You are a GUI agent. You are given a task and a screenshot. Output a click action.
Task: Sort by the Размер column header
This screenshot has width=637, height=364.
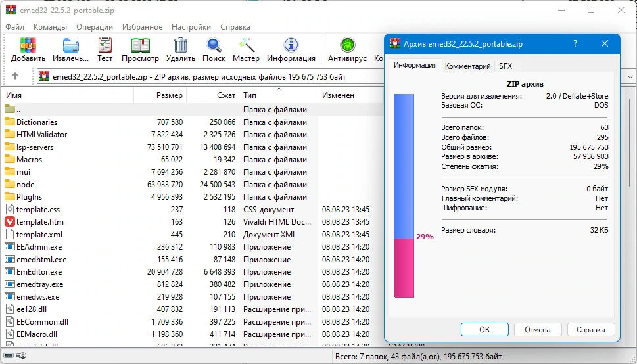point(160,95)
